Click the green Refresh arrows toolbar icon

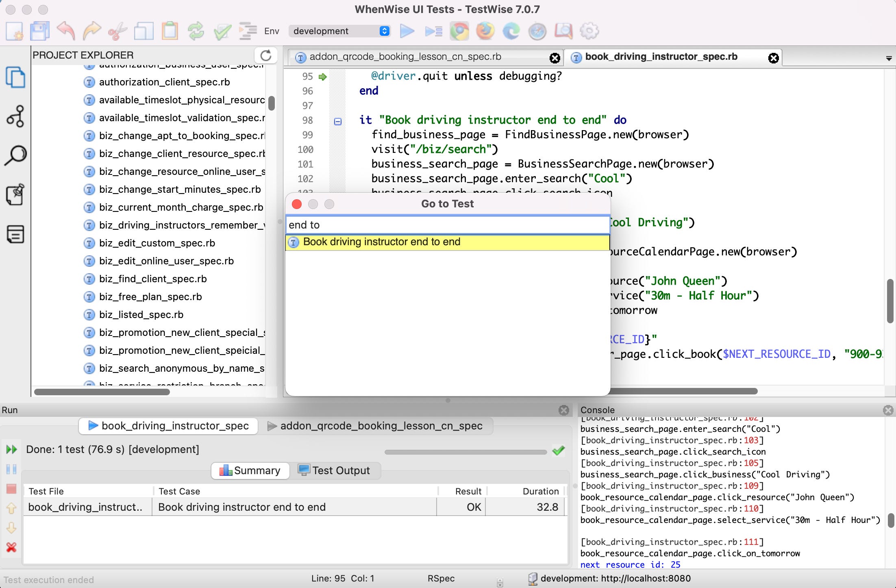point(196,31)
